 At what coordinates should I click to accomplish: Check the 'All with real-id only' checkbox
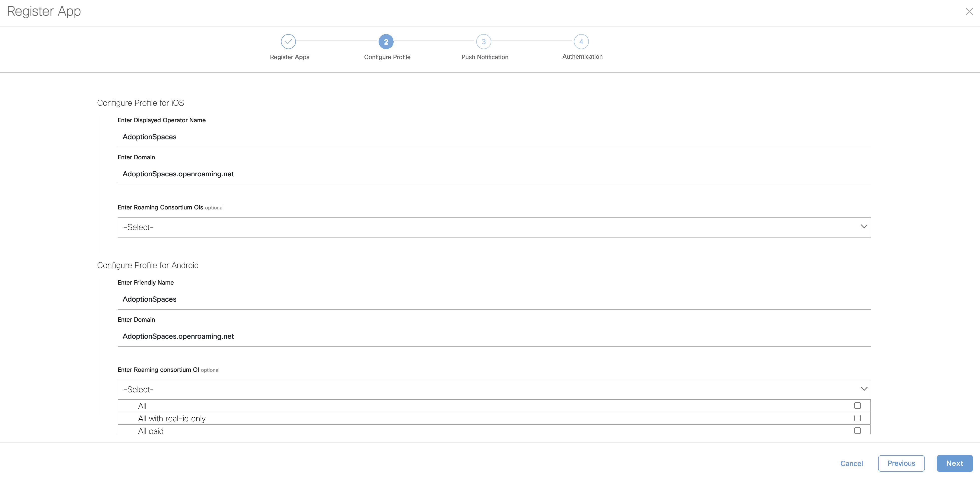click(x=857, y=418)
